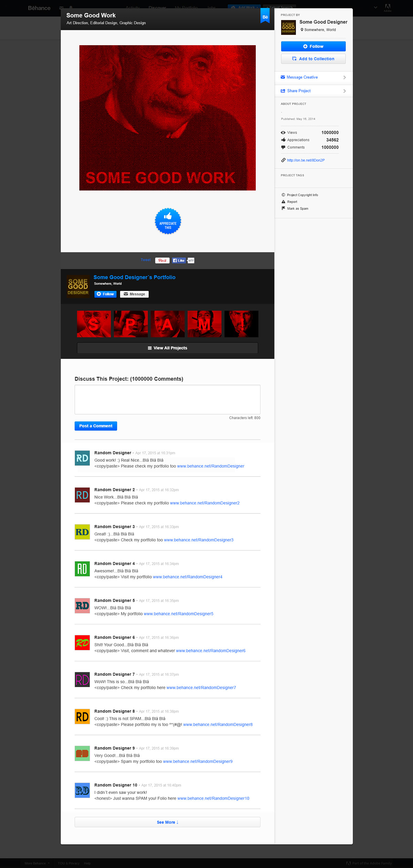Click Random Designer 6's red RD avatar
The height and width of the screenshot is (868, 413).
82,642
